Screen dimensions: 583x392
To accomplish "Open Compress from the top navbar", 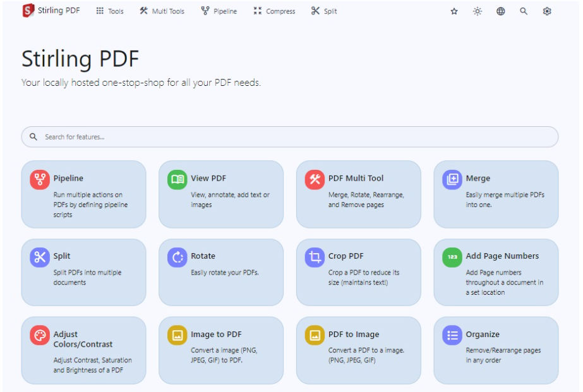I will [274, 11].
